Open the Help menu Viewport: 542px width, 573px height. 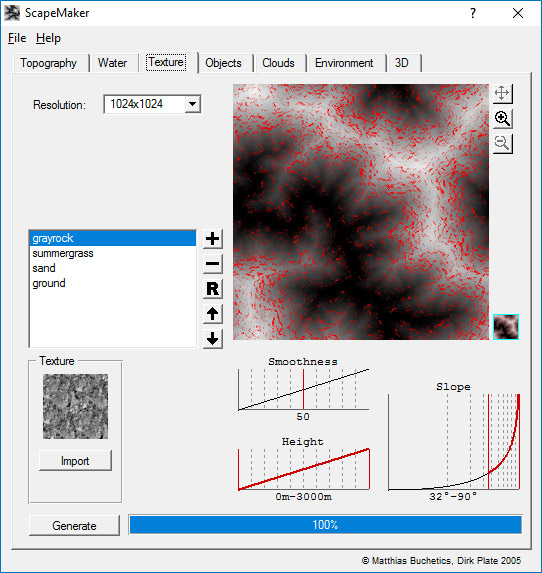click(x=48, y=38)
